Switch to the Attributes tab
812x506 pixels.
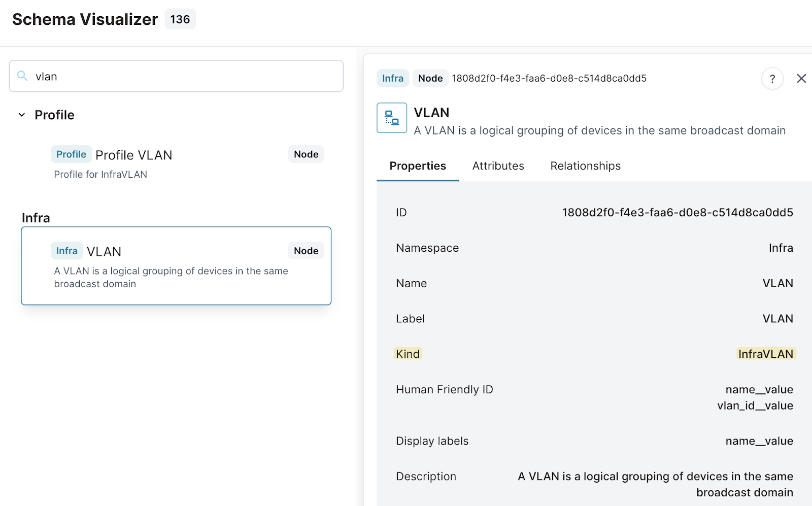click(498, 166)
